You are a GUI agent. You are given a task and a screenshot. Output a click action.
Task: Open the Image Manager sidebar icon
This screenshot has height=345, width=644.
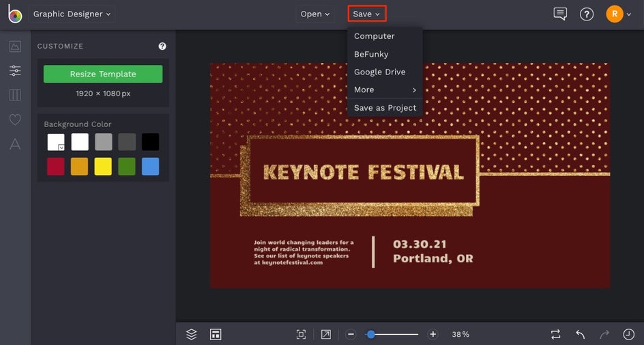15,46
